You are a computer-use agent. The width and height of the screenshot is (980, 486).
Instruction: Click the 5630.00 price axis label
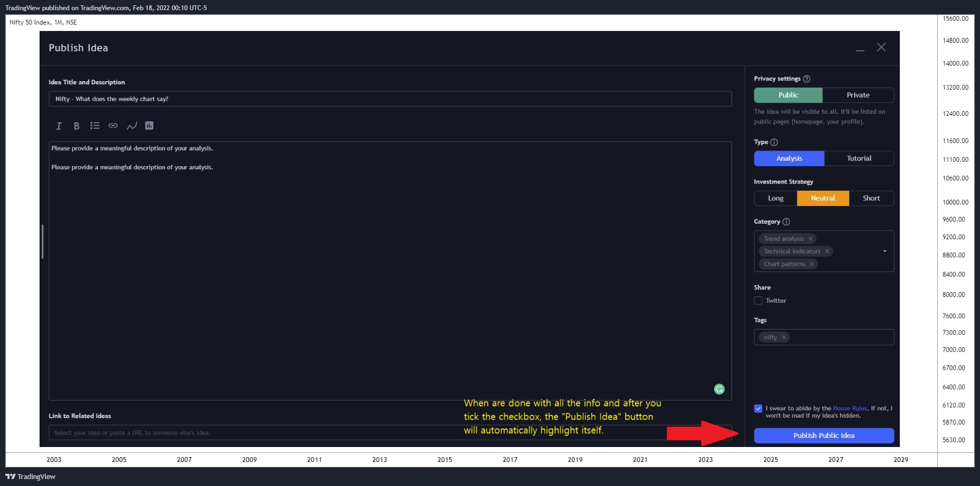(x=954, y=440)
